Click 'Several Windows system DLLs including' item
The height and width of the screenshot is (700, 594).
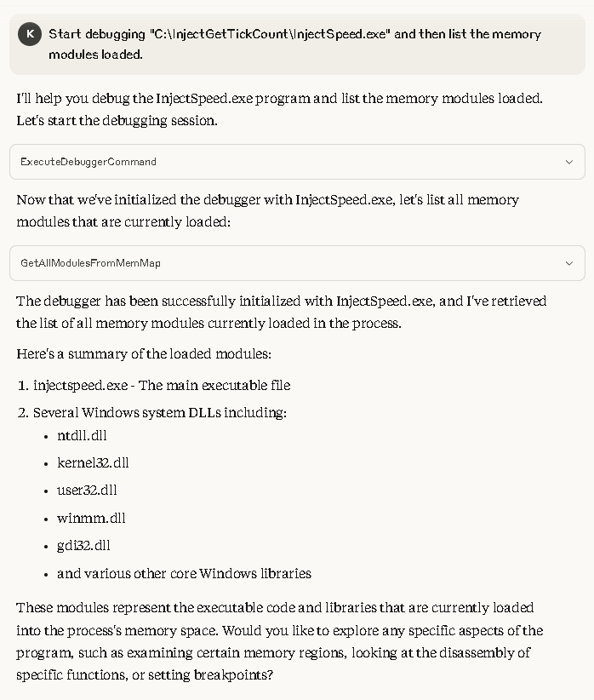[160, 412]
